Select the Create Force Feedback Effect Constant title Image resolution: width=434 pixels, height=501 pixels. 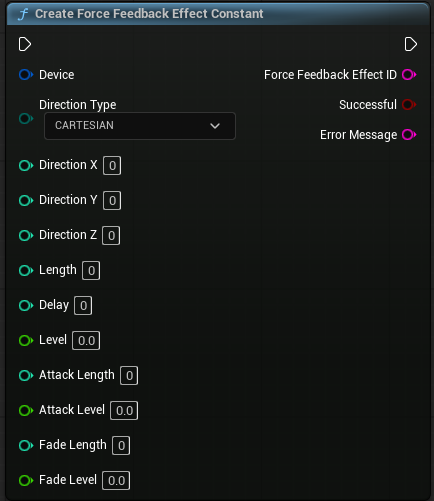coord(149,14)
